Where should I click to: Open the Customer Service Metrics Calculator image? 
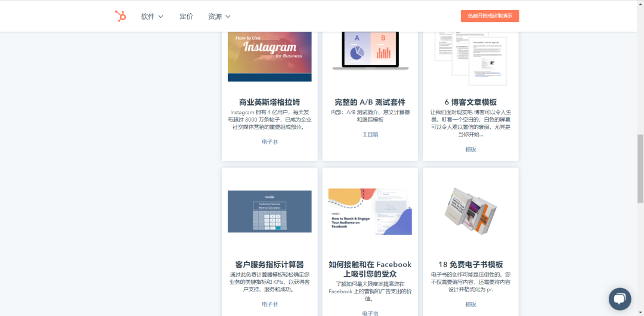click(x=270, y=211)
